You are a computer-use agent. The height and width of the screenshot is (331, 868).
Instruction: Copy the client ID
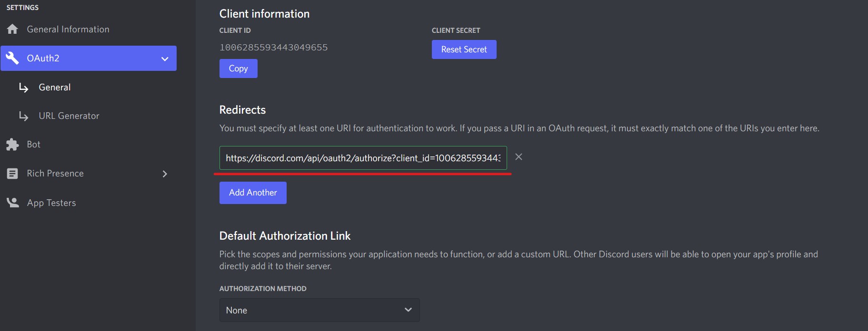(x=239, y=68)
